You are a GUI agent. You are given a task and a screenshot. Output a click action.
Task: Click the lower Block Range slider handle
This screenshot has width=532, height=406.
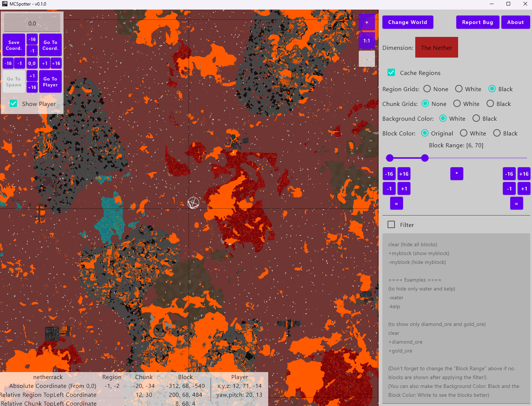(390, 158)
